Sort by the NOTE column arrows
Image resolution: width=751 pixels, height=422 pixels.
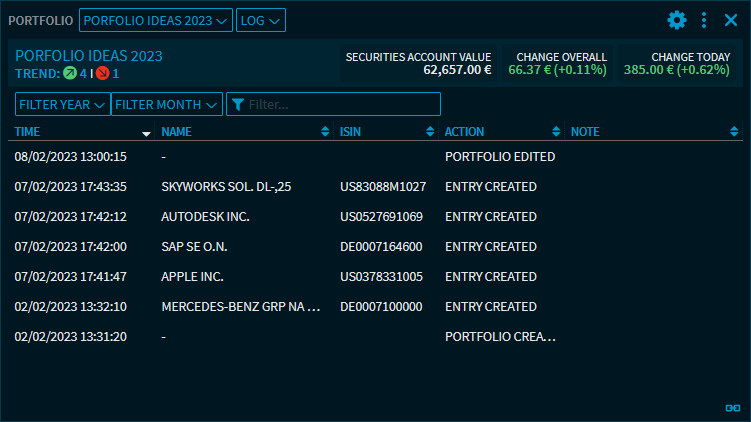(x=733, y=132)
